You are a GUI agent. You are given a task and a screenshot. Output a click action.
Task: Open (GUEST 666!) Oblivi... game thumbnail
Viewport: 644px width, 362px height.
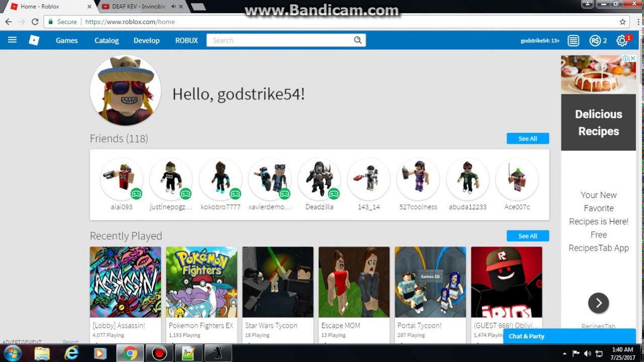[x=507, y=282]
